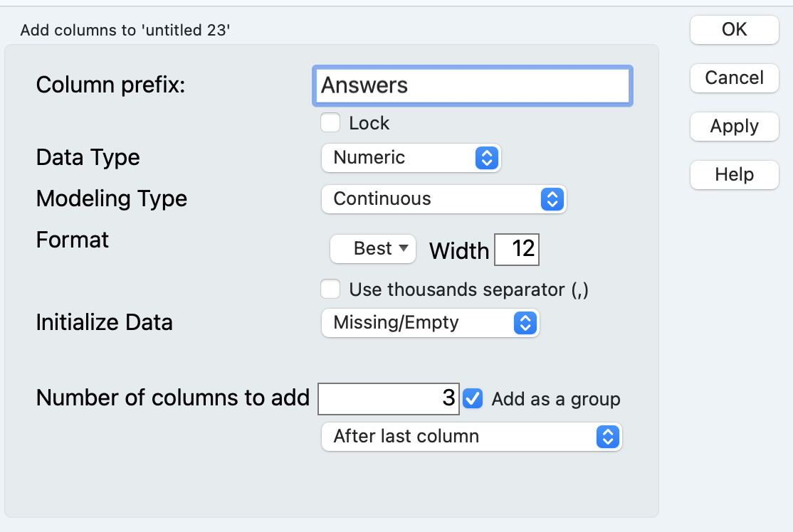Click Apply to add columns
The height and width of the screenshot is (532, 793).
pos(734,127)
